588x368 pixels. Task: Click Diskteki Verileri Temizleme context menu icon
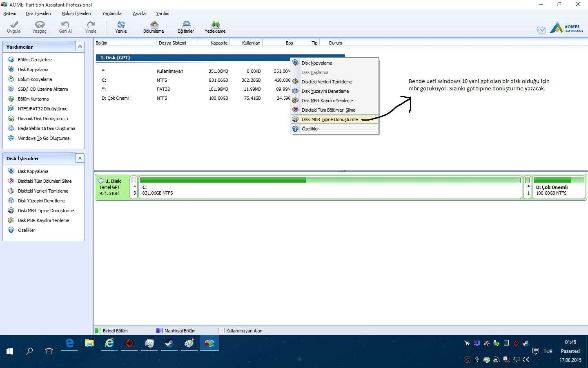(x=295, y=82)
